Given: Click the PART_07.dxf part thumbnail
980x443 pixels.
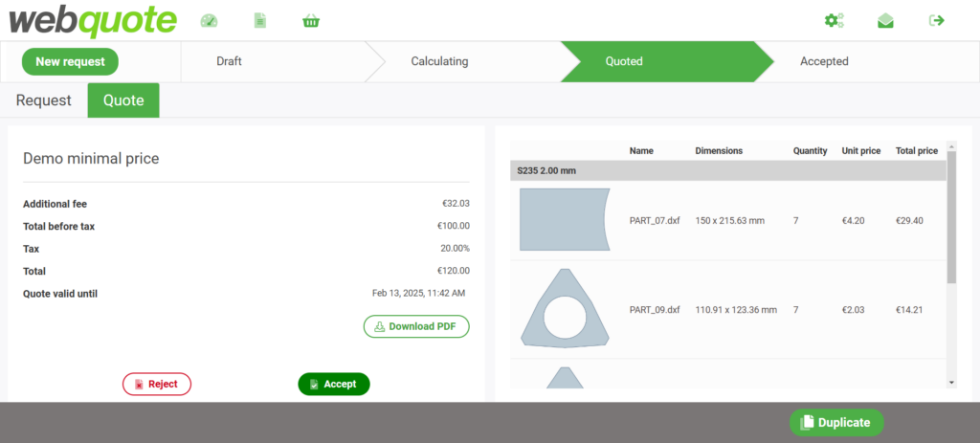Looking at the screenshot, I should [565, 219].
